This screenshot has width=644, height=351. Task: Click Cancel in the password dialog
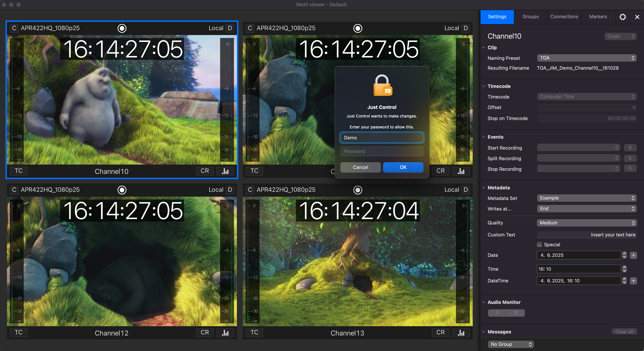360,167
